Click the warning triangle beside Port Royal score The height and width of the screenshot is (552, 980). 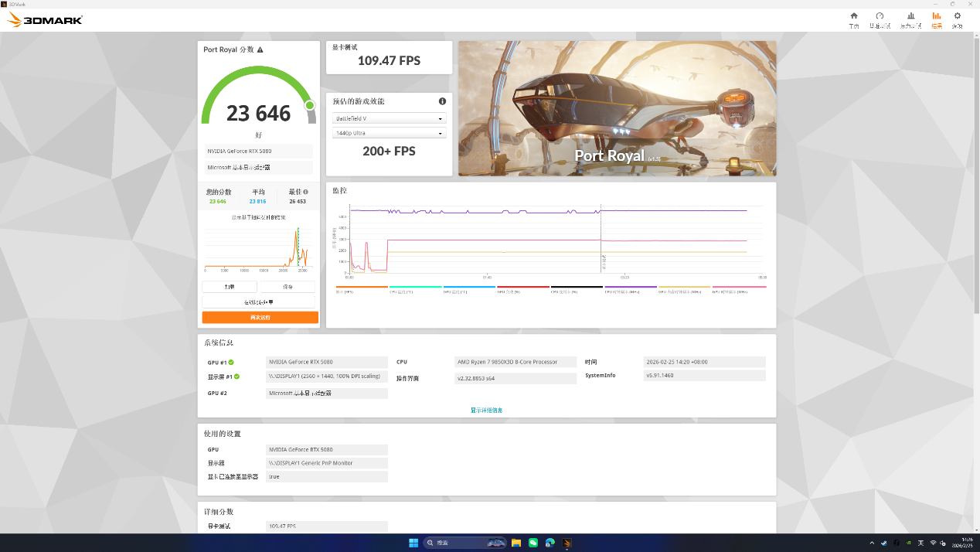(260, 49)
